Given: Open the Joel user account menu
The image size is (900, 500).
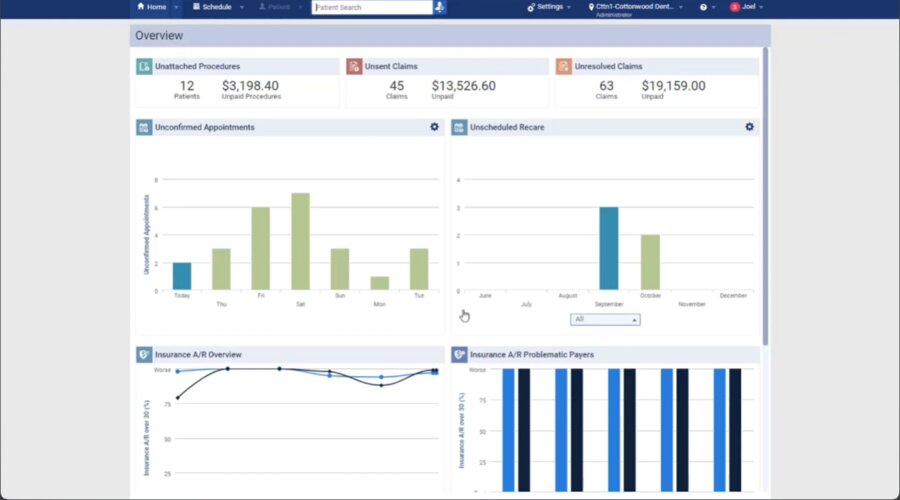Looking at the screenshot, I should tap(746, 7).
